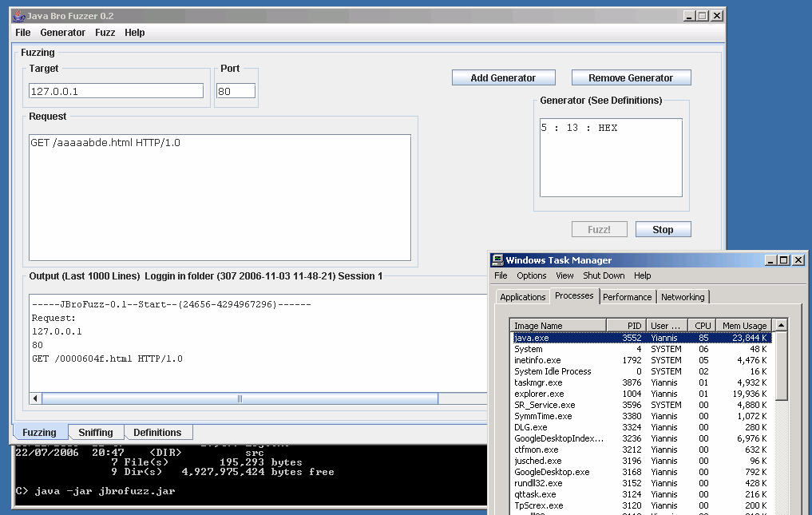Open the Generator menu
Viewport: 812px width, 515px height.
(62, 33)
